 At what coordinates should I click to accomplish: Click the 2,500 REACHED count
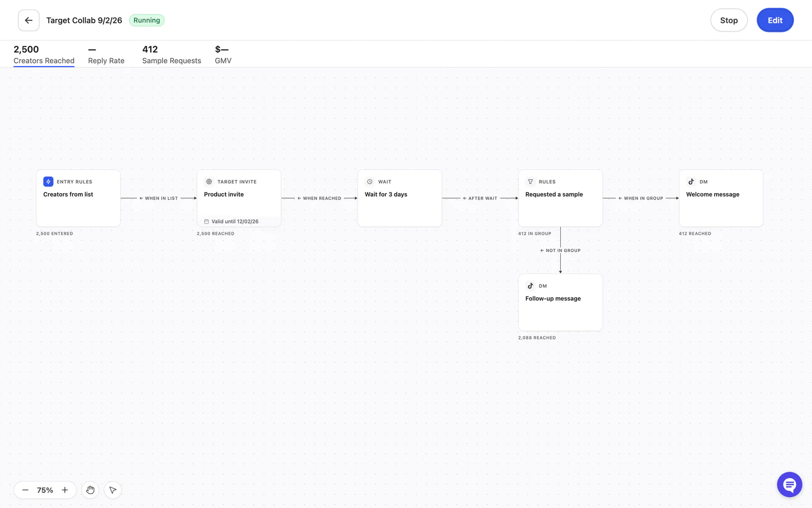point(216,234)
